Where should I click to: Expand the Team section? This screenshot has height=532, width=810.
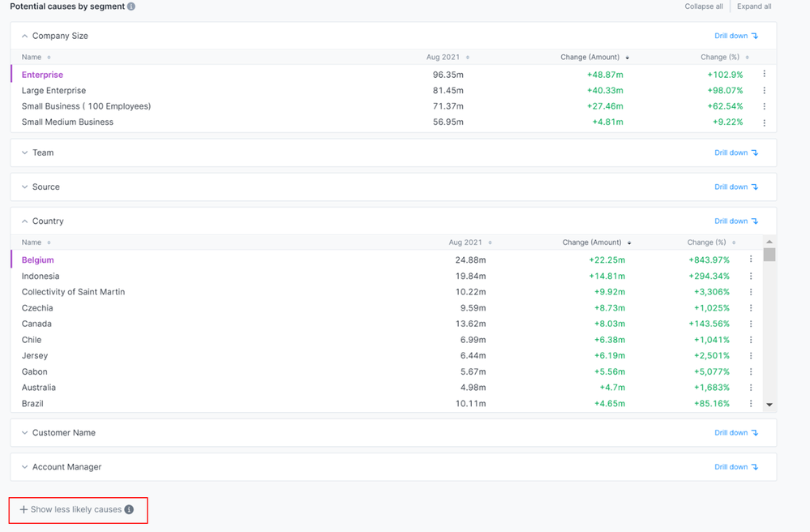[24, 153]
